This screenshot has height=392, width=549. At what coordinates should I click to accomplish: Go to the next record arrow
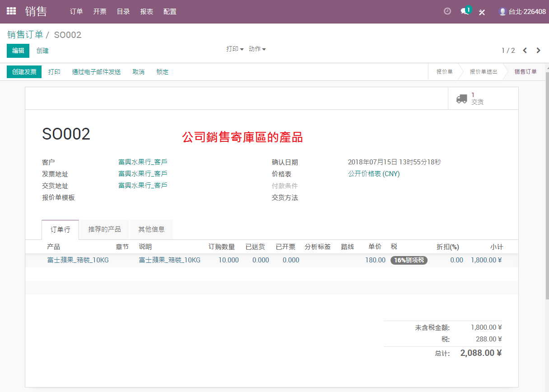(538, 50)
